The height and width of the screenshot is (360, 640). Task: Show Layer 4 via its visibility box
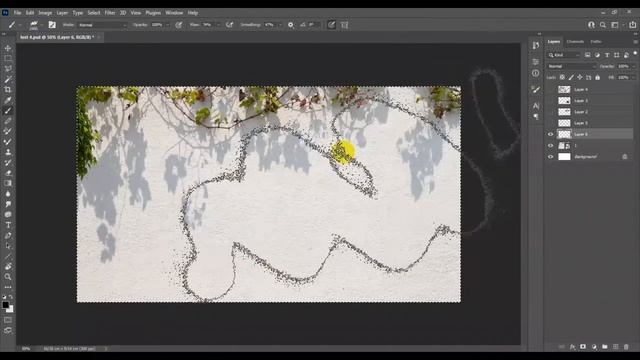click(x=550, y=89)
